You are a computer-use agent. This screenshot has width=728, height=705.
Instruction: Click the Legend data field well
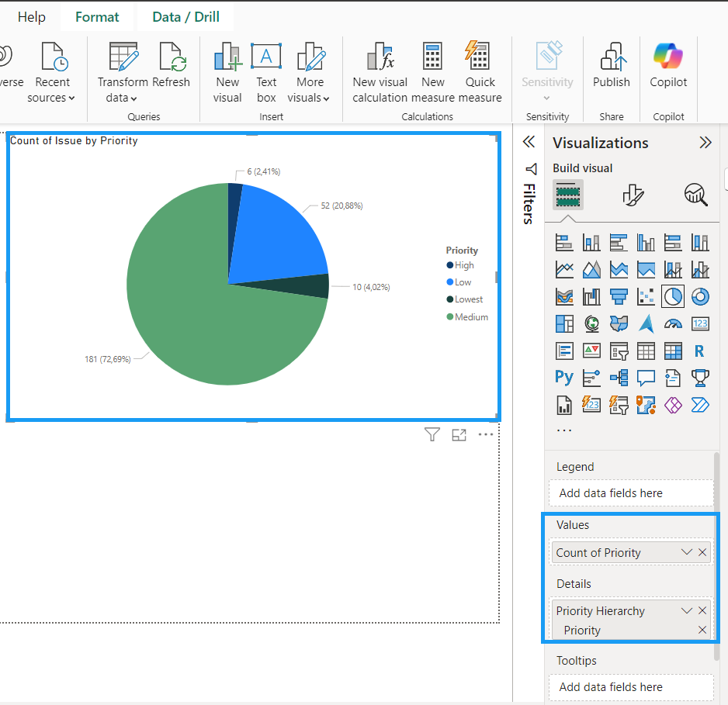click(629, 493)
